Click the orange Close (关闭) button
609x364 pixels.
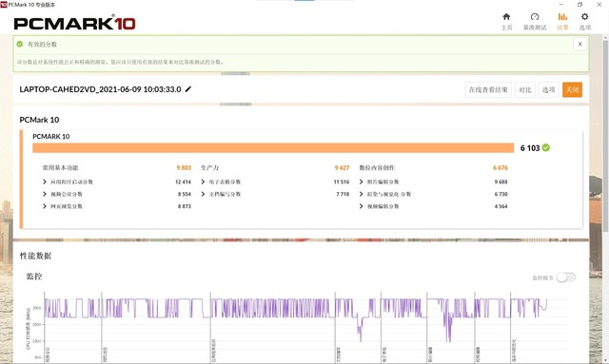572,89
